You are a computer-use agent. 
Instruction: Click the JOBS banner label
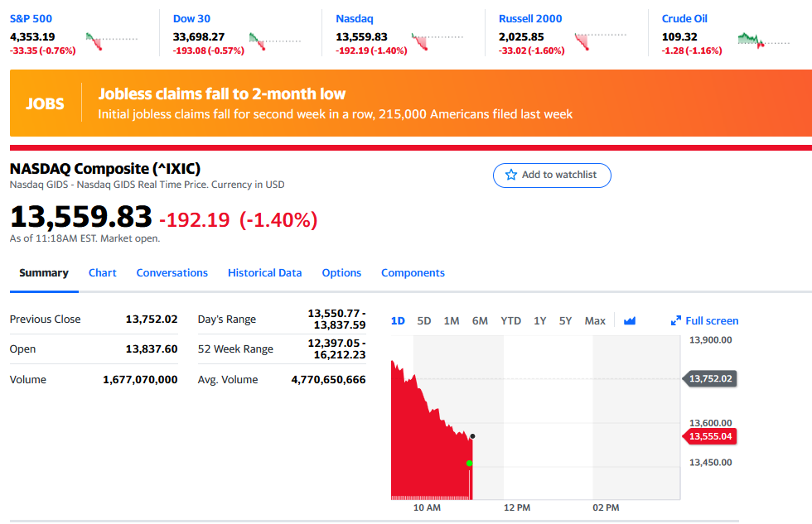coord(45,104)
